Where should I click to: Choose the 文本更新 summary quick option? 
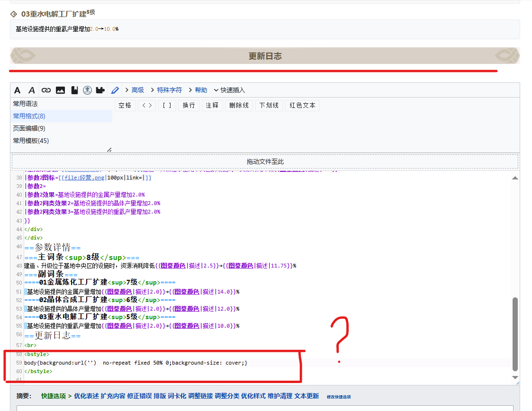(x=307, y=396)
